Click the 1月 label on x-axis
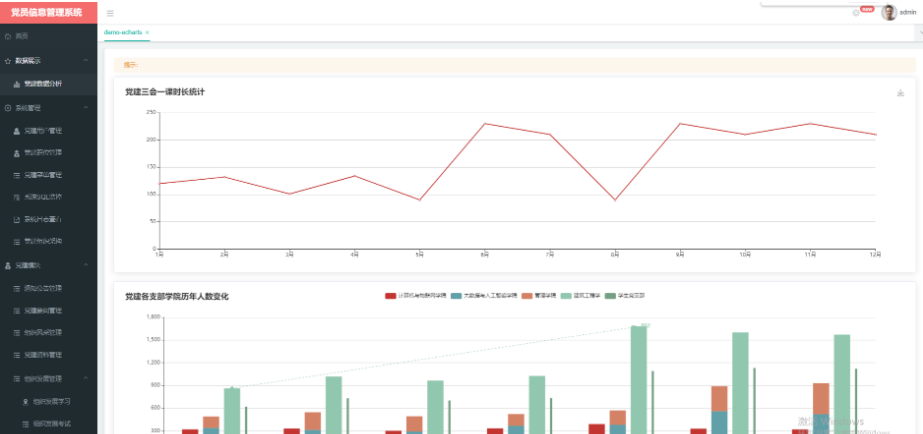923x434 pixels. click(x=159, y=254)
